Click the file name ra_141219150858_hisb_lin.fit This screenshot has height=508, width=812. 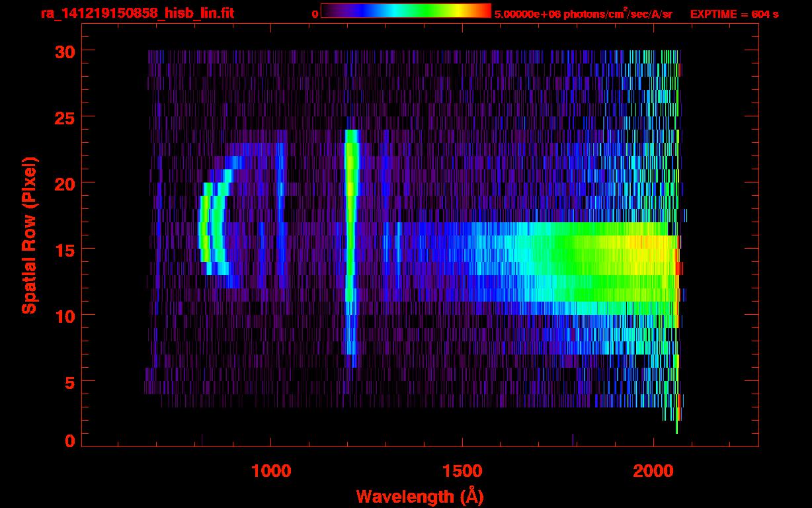click(137, 13)
